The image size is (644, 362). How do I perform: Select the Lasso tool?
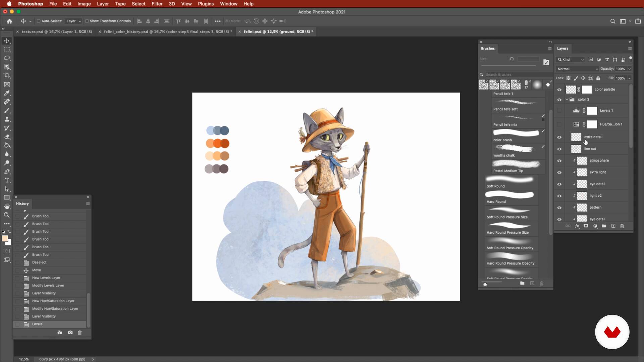pyautogui.click(x=7, y=58)
